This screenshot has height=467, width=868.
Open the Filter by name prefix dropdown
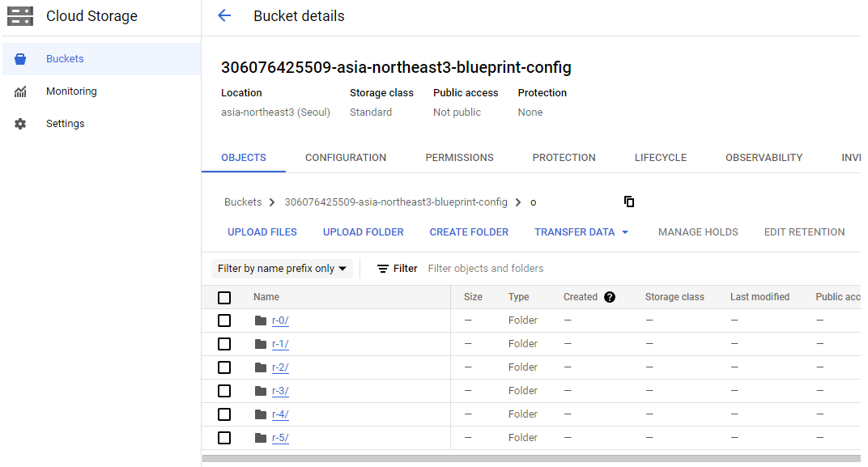tap(283, 269)
